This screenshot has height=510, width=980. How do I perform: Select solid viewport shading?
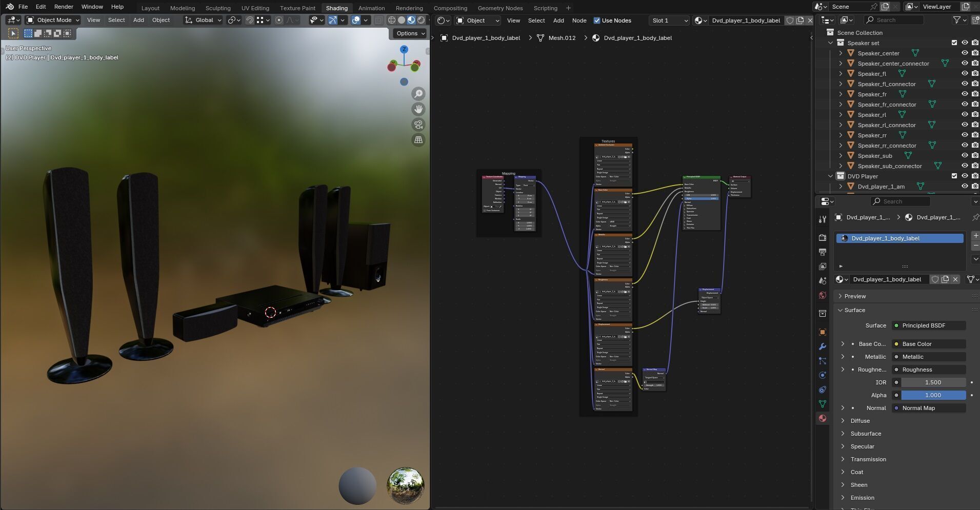pyautogui.click(x=402, y=20)
